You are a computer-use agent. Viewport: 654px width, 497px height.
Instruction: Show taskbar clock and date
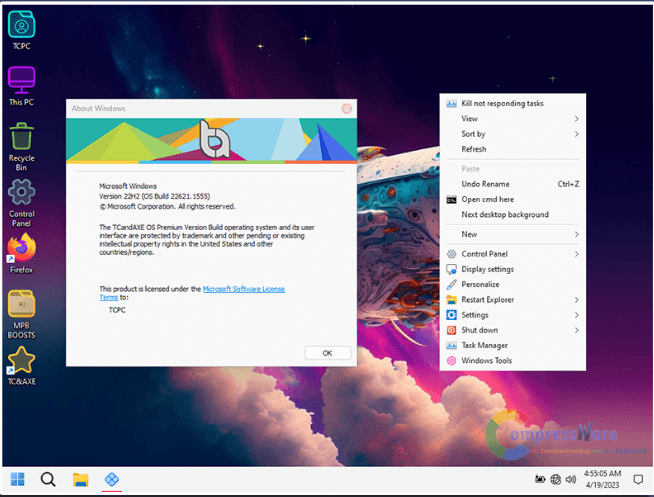pos(602,479)
